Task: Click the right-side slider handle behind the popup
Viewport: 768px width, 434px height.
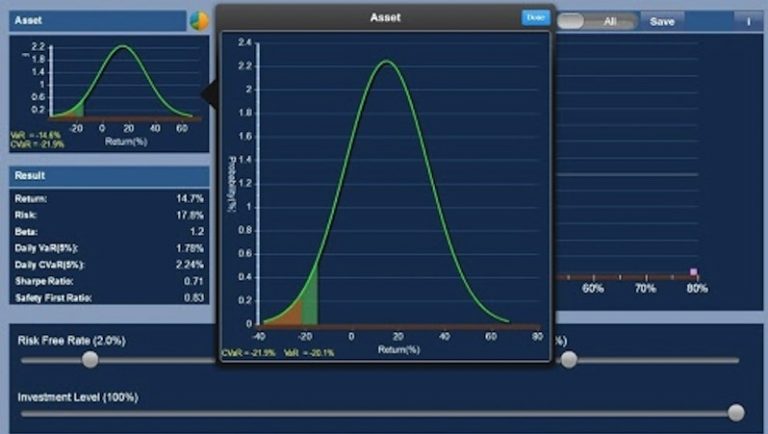Action: 569,360
